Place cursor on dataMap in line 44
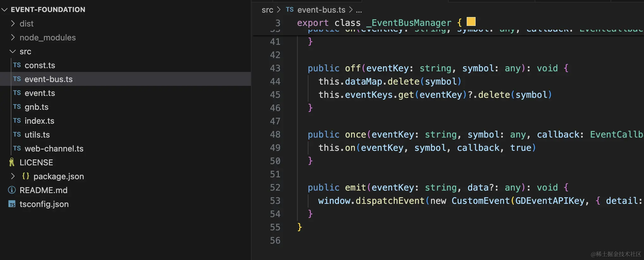The width and height of the screenshot is (644, 260). (363, 81)
